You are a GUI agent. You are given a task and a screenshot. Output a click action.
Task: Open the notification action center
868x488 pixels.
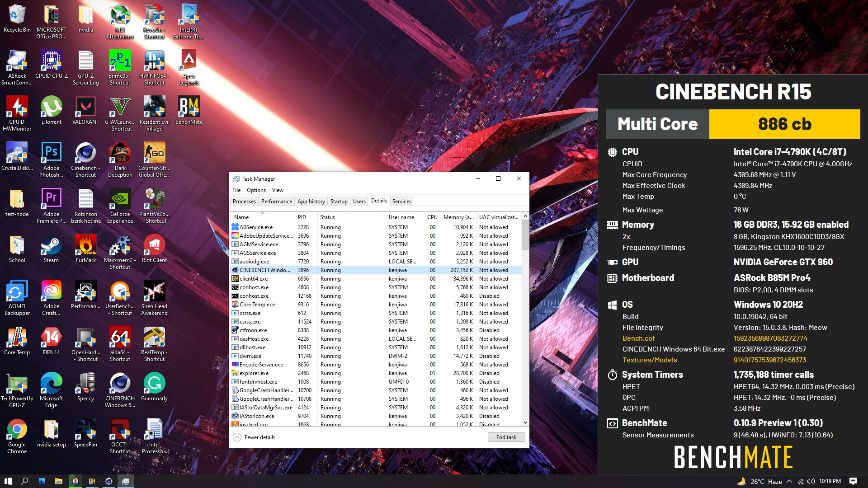[x=853, y=481]
